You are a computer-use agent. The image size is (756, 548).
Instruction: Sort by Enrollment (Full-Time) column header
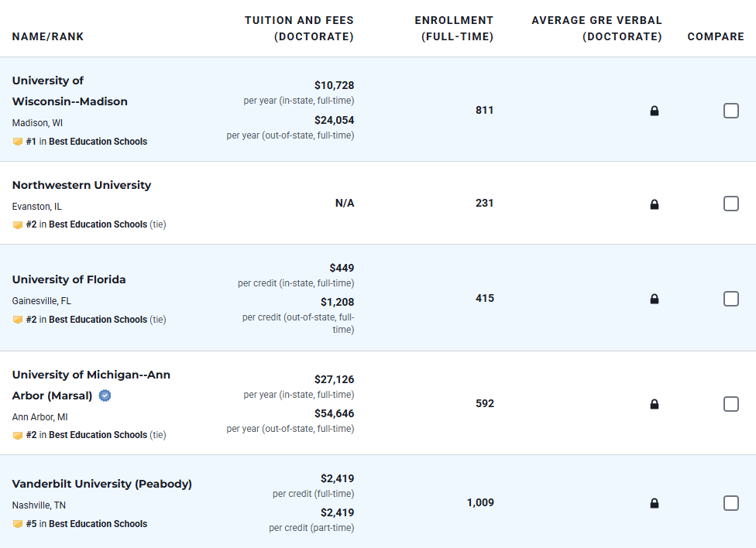[454, 29]
